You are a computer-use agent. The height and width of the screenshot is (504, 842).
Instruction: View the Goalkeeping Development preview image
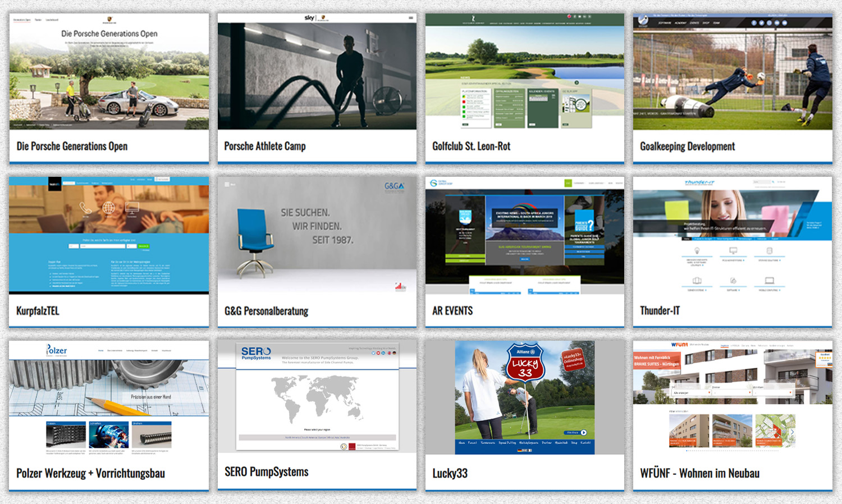(x=733, y=72)
